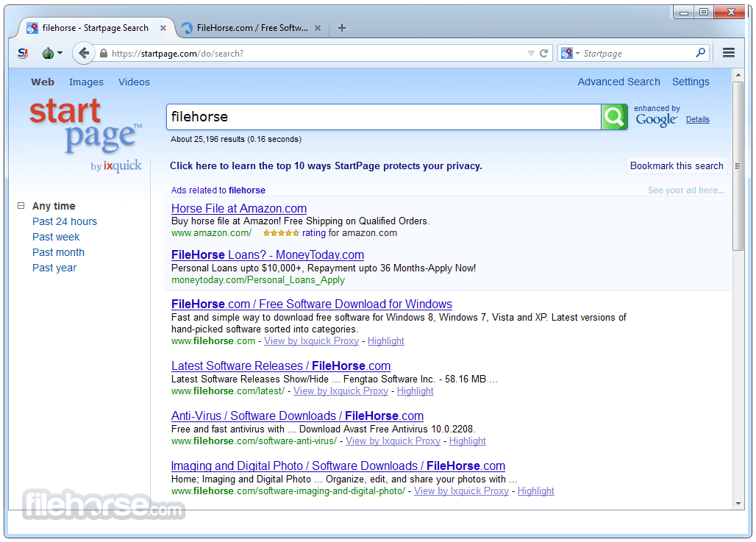The width and height of the screenshot is (756, 542).
Task: Close the filehorse Startpage Search tab
Action: pyautogui.click(x=163, y=28)
